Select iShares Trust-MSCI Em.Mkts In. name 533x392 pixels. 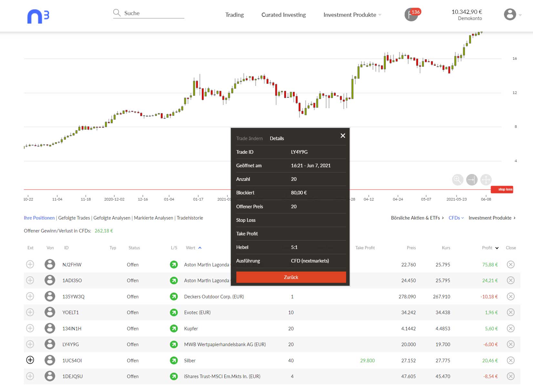click(x=222, y=376)
